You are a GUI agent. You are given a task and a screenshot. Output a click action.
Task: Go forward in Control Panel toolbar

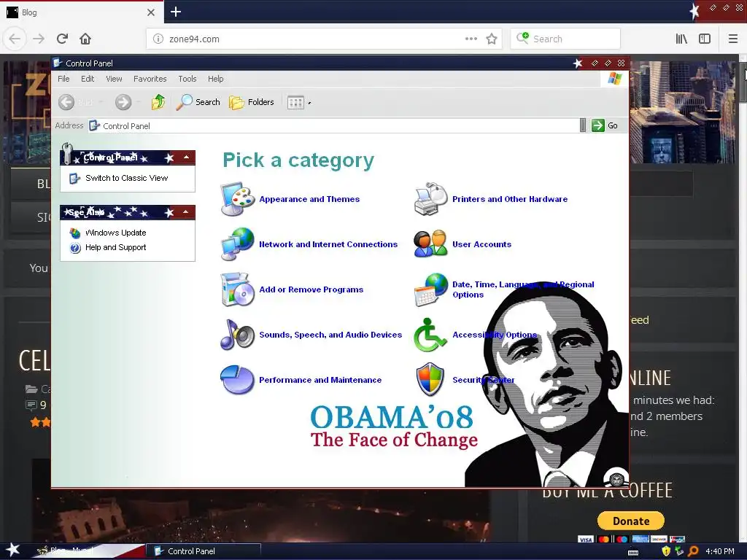(123, 102)
